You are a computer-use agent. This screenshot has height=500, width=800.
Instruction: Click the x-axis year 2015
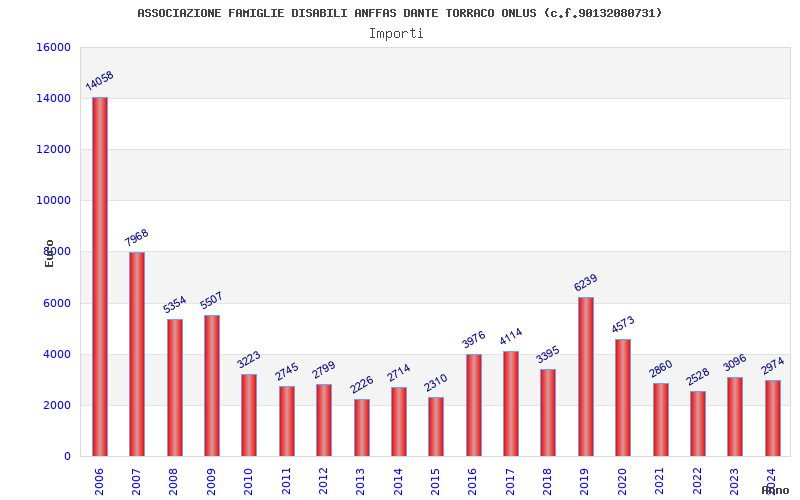pos(435,482)
